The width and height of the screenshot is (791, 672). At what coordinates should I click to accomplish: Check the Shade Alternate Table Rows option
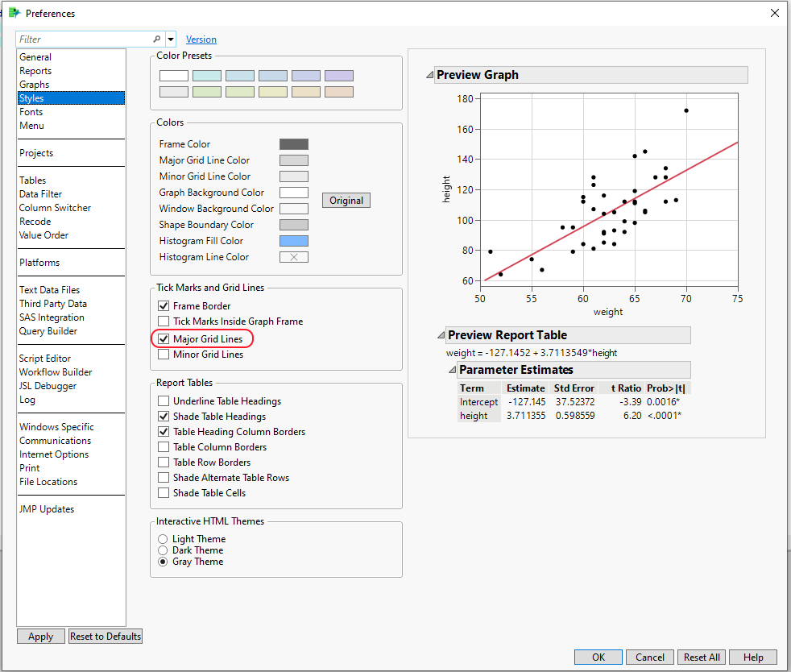[164, 477]
